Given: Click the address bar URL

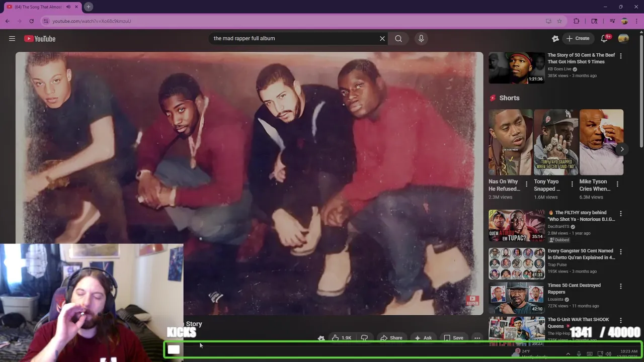Looking at the screenshot, I should click(x=92, y=21).
